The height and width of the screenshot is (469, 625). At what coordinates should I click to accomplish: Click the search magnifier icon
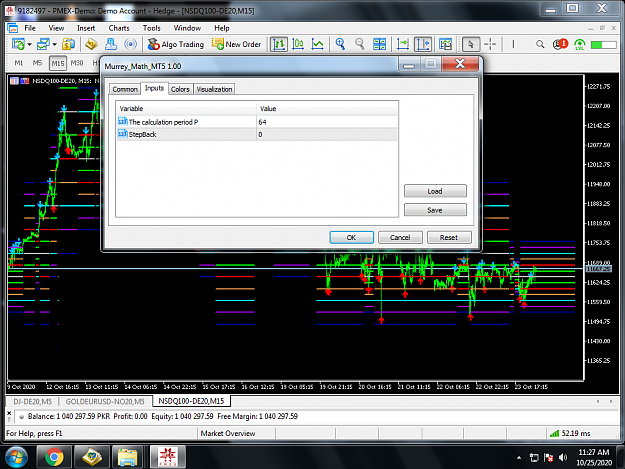pyautogui.click(x=540, y=44)
